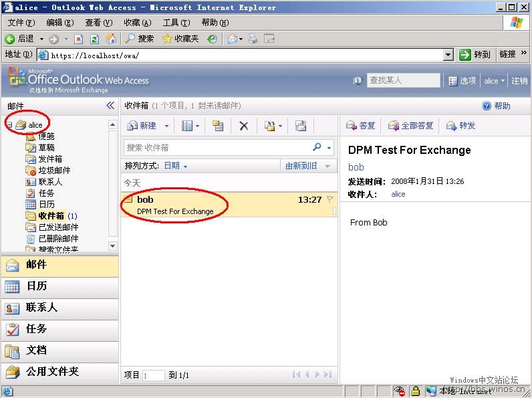Select the 已发送邮件 (Sent Items) folder
This screenshot has width=532, height=398.
point(58,227)
